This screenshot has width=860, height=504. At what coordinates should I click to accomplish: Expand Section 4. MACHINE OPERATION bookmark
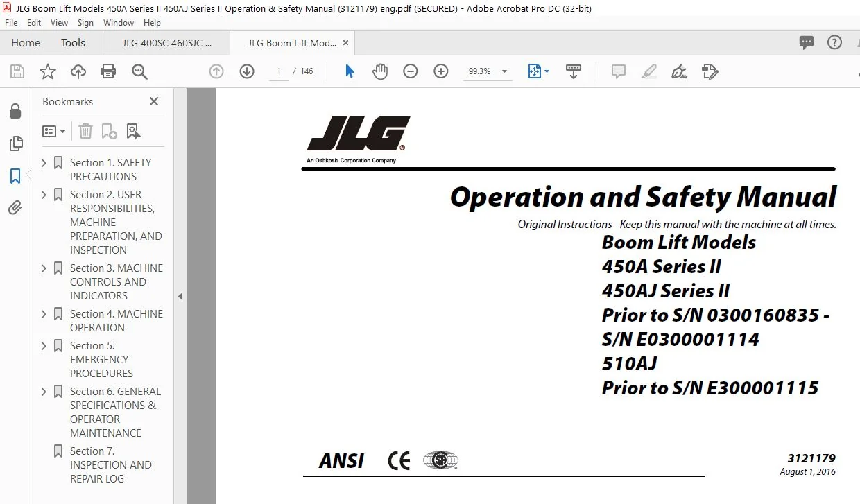(x=44, y=314)
